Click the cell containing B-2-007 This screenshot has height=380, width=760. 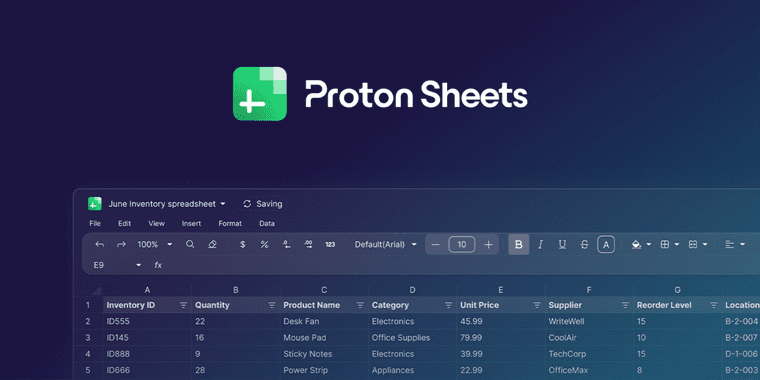[x=741, y=337]
